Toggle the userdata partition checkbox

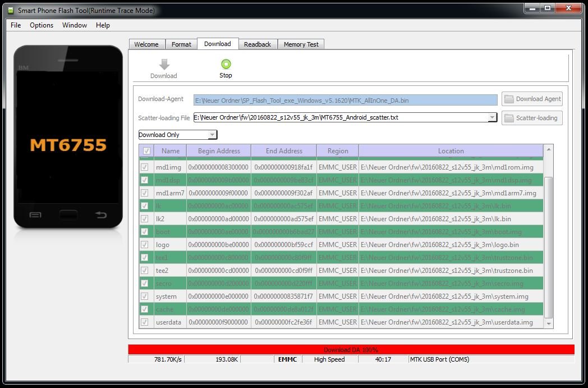[x=144, y=322]
